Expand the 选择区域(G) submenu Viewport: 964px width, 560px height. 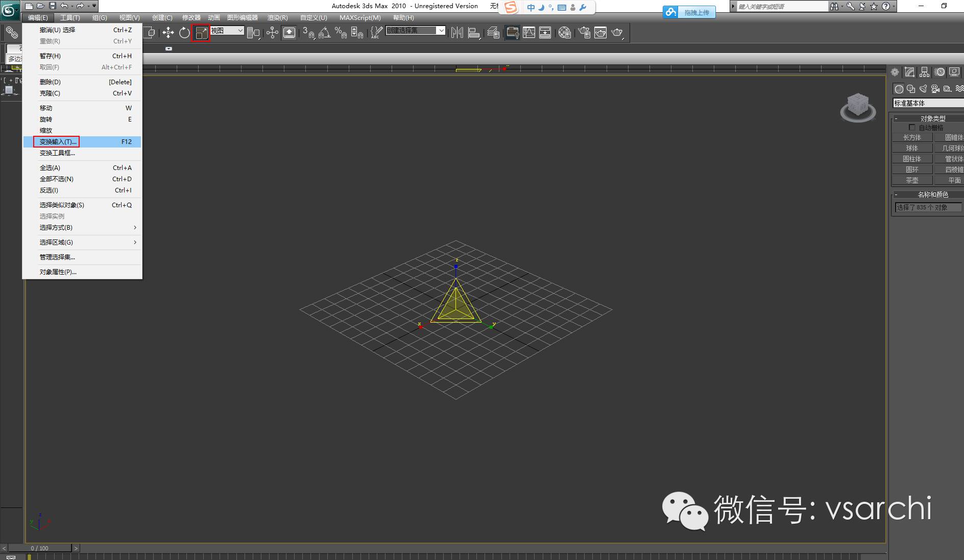tap(82, 242)
